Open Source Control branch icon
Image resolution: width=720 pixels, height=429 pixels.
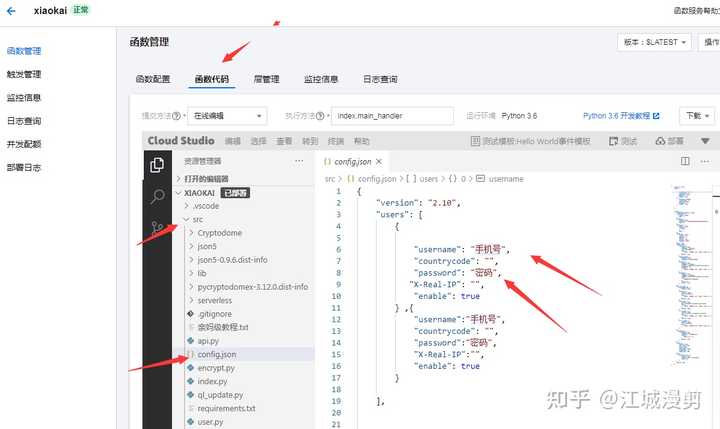pyautogui.click(x=157, y=228)
